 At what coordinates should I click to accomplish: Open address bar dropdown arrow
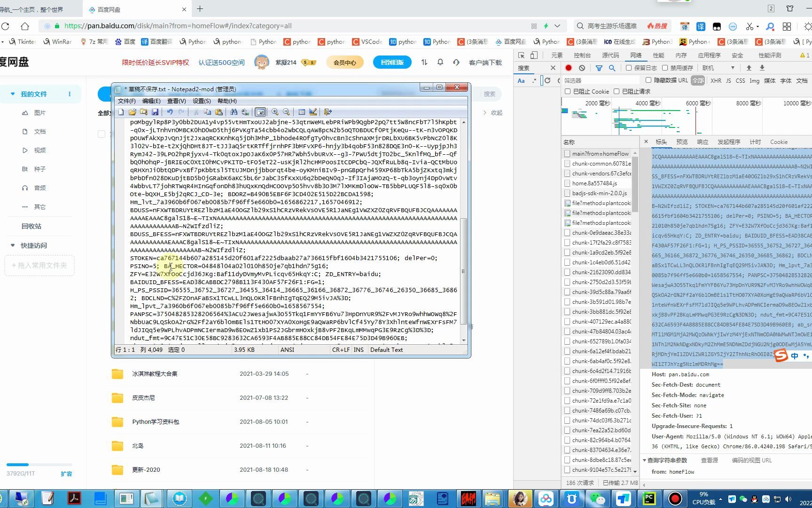click(557, 26)
